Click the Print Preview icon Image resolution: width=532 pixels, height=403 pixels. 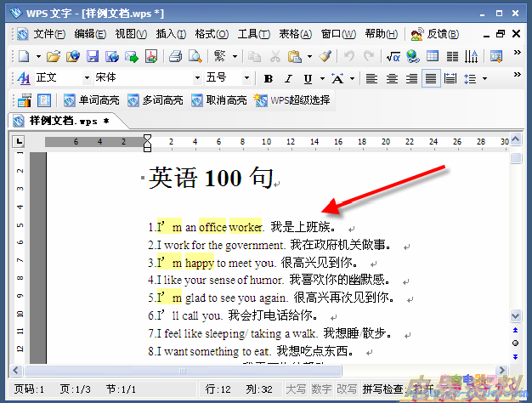click(195, 57)
